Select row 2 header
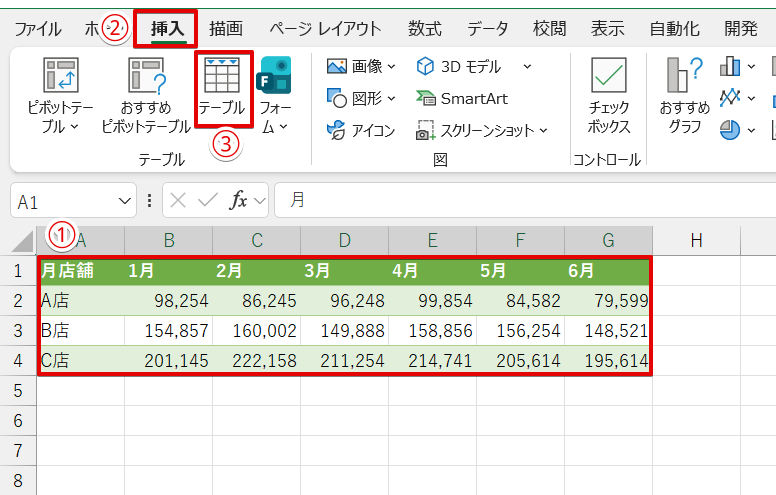The height and width of the screenshot is (495, 776). pyautogui.click(x=18, y=300)
